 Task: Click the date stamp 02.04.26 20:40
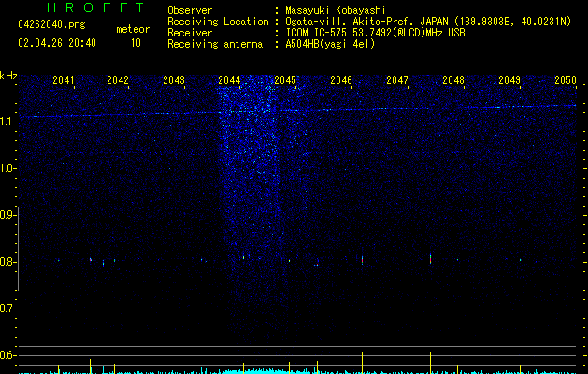[x=57, y=43]
